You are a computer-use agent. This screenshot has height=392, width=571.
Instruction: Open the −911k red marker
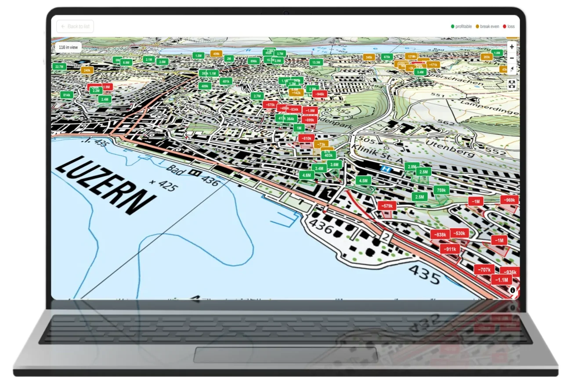pyautogui.click(x=450, y=249)
